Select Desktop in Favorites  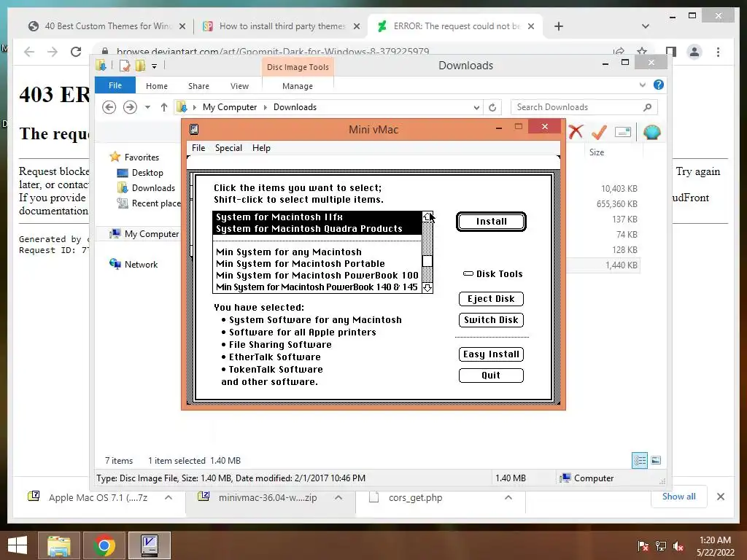click(147, 172)
